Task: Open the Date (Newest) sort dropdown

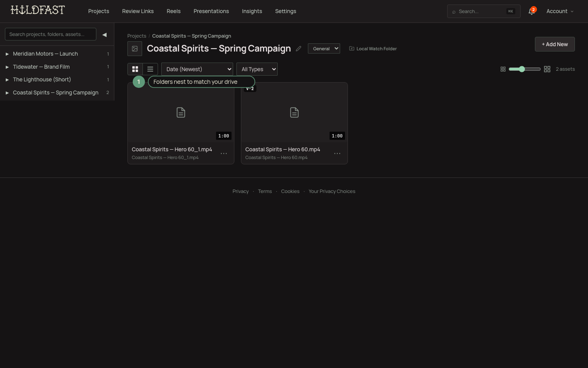Action: tap(197, 69)
